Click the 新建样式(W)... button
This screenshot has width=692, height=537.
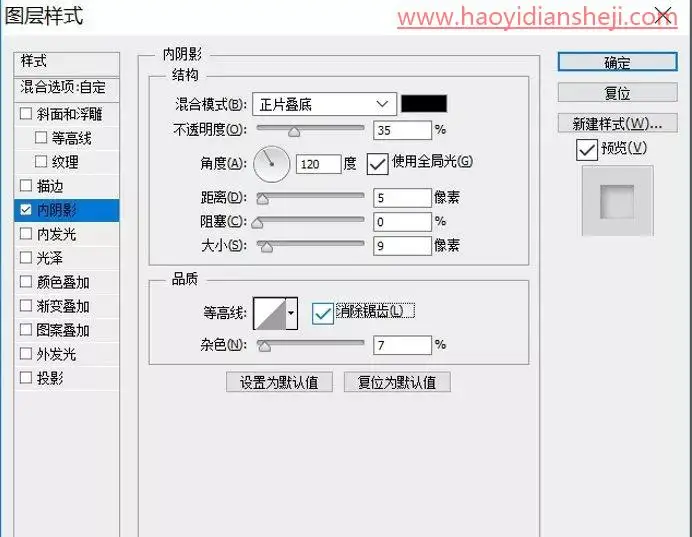(x=617, y=123)
